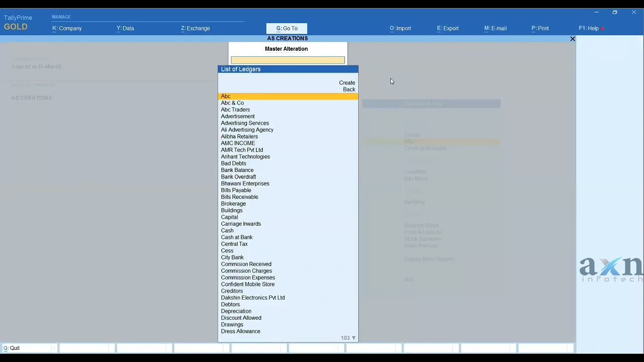Close the Master Alteration panel with X
This screenshot has height=362, width=644.
(x=573, y=39)
